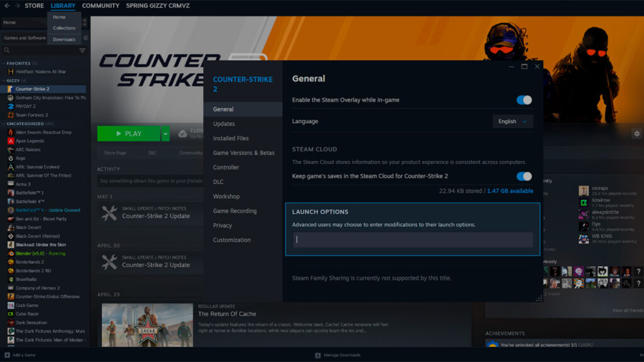Select the General properties tab
The width and height of the screenshot is (644, 362).
pyautogui.click(x=243, y=109)
